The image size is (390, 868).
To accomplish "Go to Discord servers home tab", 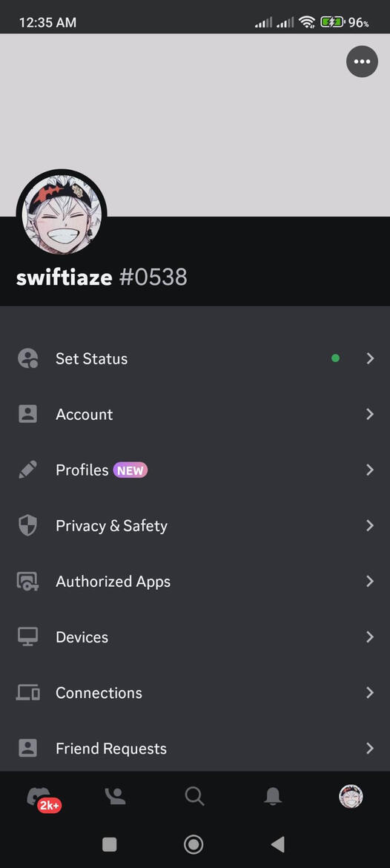I will (40, 798).
